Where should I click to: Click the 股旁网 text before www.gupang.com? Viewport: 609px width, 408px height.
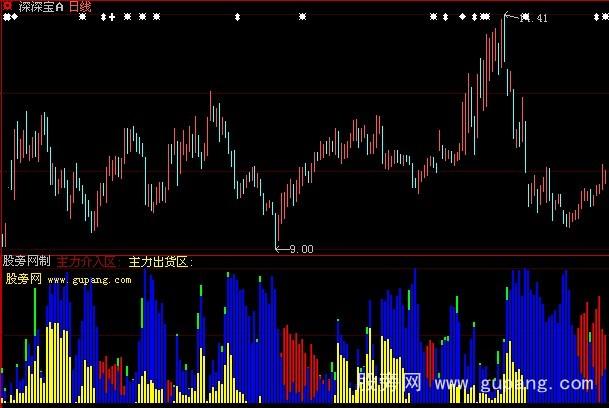tap(22, 280)
